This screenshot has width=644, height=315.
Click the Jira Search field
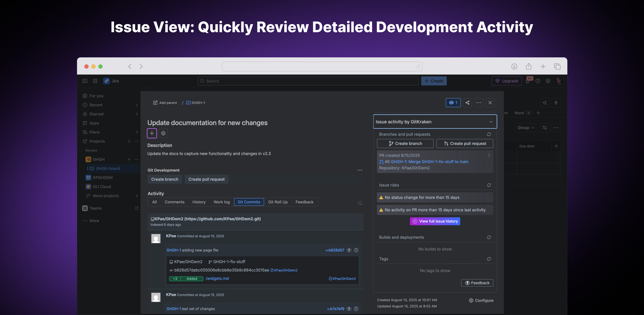click(308, 81)
